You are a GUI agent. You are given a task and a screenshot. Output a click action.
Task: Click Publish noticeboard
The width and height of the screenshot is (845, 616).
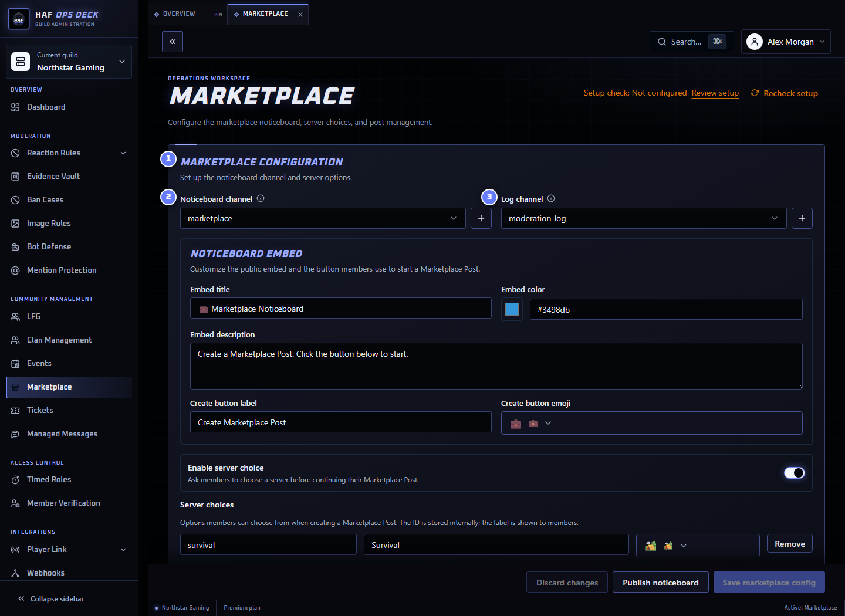(661, 583)
